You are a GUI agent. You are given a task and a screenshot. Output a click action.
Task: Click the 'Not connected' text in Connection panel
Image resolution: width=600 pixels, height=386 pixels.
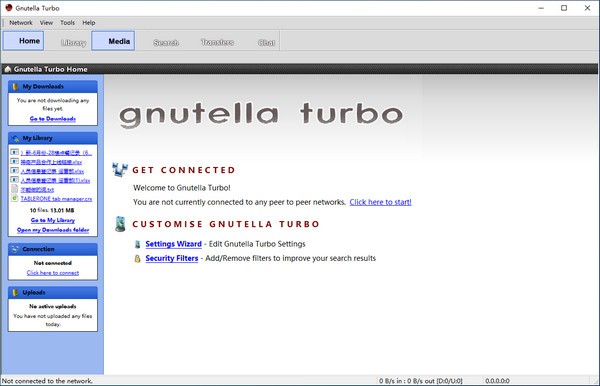(53, 263)
